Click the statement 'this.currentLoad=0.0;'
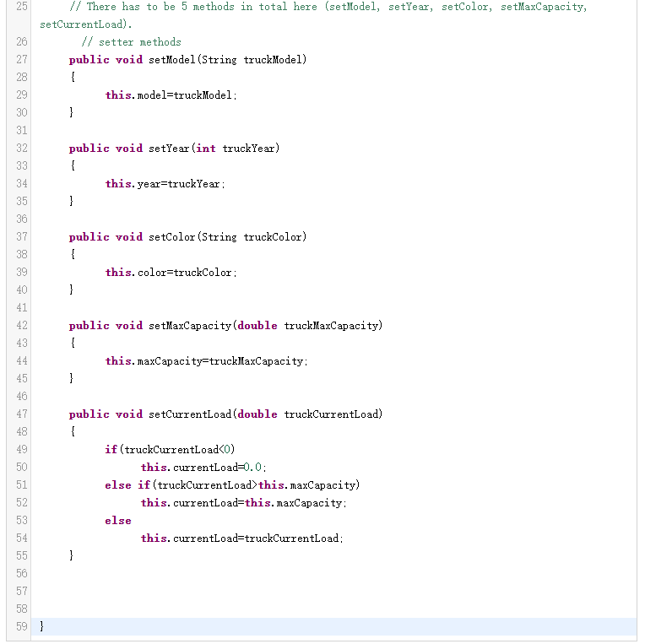Viewport: 645px width, 644px height. 203,467
